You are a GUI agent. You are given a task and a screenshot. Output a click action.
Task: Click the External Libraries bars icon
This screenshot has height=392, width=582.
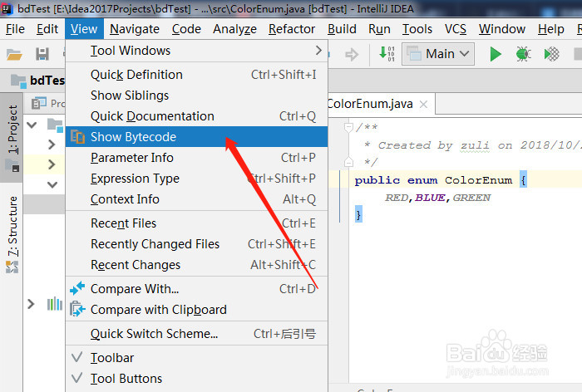tap(55, 304)
